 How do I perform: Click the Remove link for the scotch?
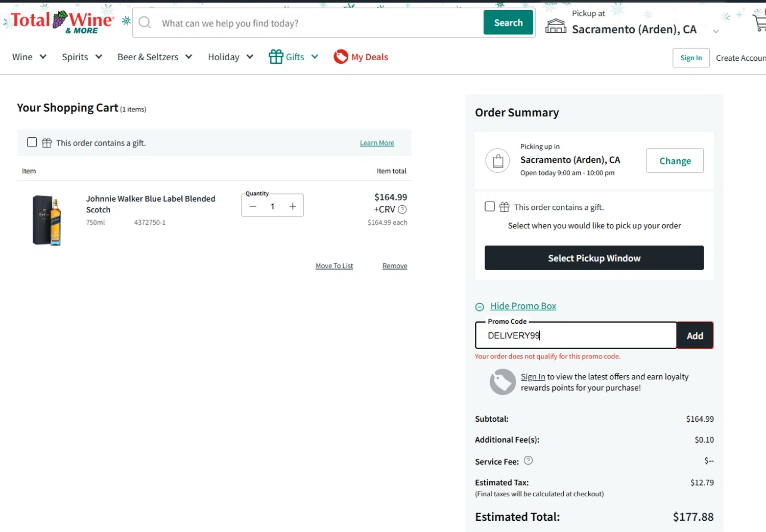(395, 266)
